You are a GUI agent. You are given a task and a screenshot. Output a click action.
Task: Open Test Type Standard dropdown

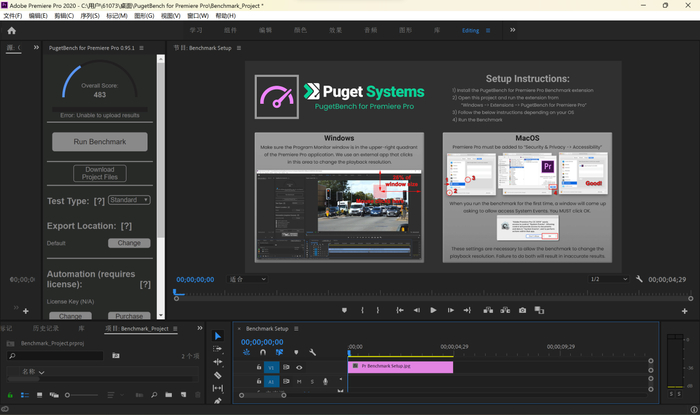coord(129,200)
